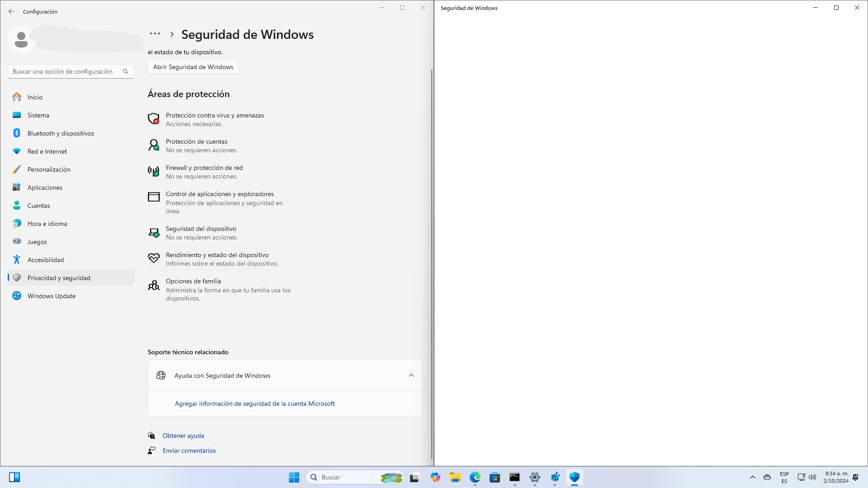Click the Privacidad y seguridad shield icon
This screenshot has height=488, width=868.
[17, 277]
